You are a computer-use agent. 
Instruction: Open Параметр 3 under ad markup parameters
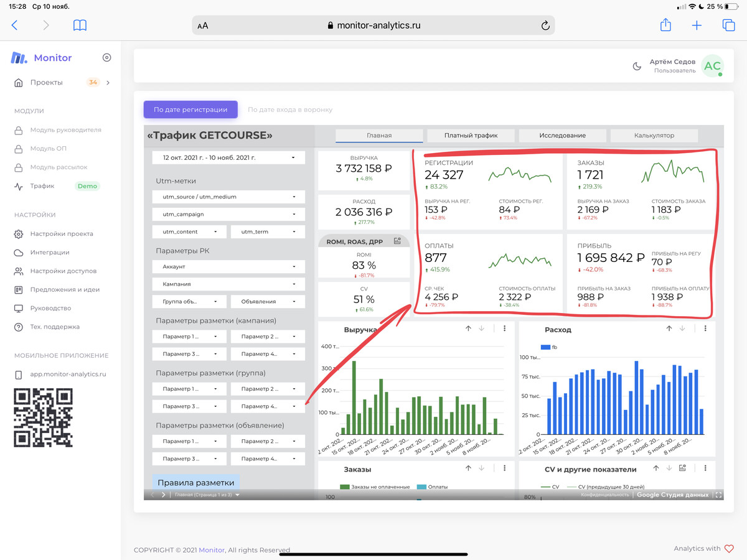[189, 459]
